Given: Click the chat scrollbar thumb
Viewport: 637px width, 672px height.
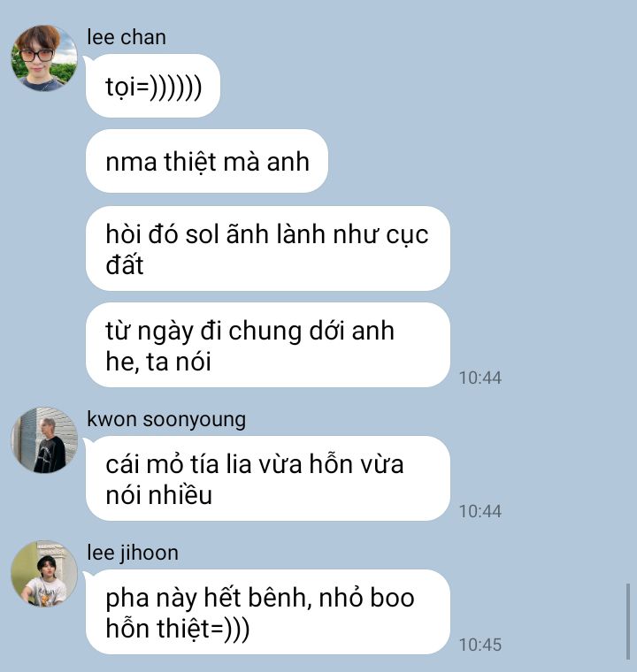Looking at the screenshot, I should 628,622.
